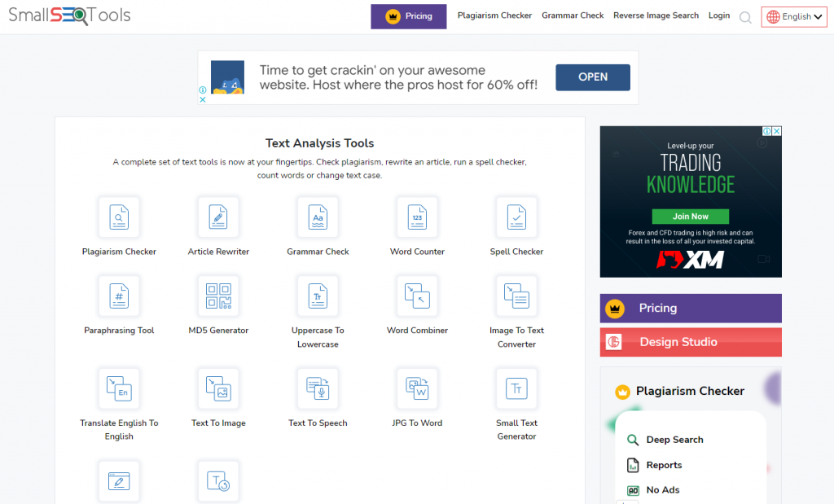Open the Image To Text Converter icon

click(516, 296)
